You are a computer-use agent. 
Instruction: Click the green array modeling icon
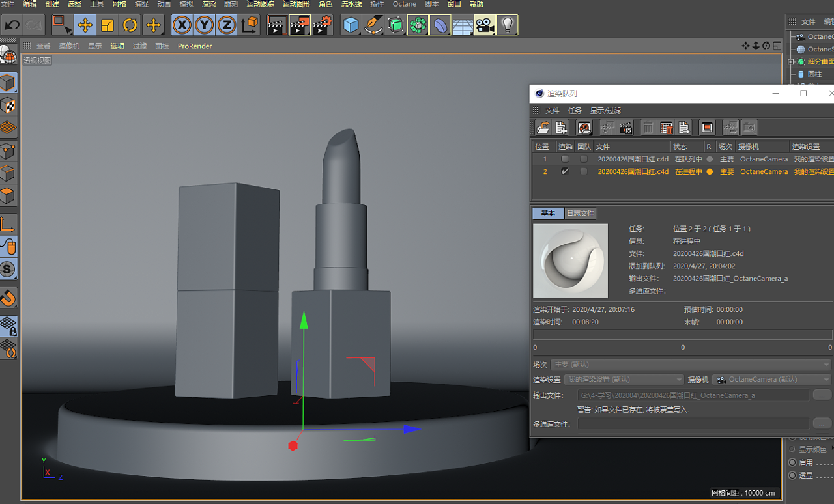pos(418,25)
